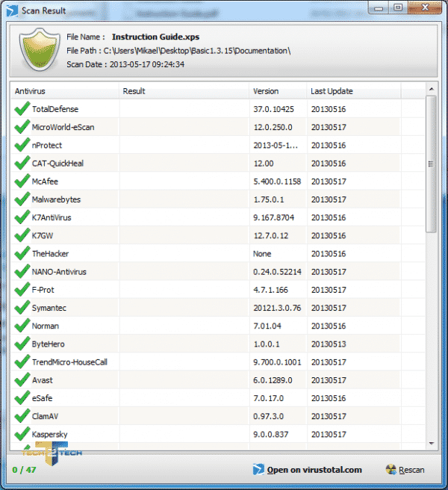This screenshot has height=490, width=448.
Task: Click the scrollbar down arrow
Action: click(432, 444)
